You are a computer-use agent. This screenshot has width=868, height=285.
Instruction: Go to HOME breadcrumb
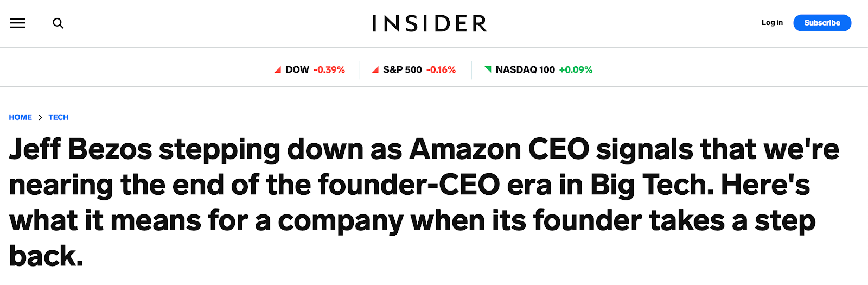[x=20, y=117]
